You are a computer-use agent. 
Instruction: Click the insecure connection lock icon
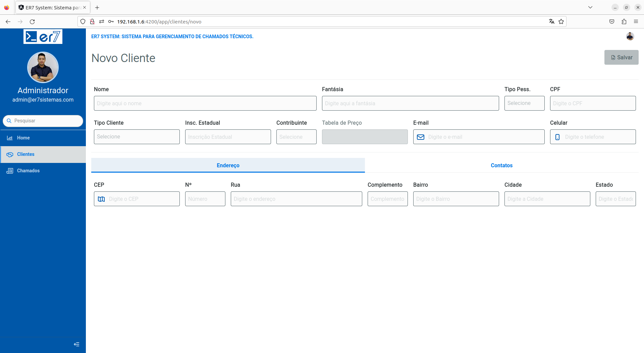(x=92, y=21)
